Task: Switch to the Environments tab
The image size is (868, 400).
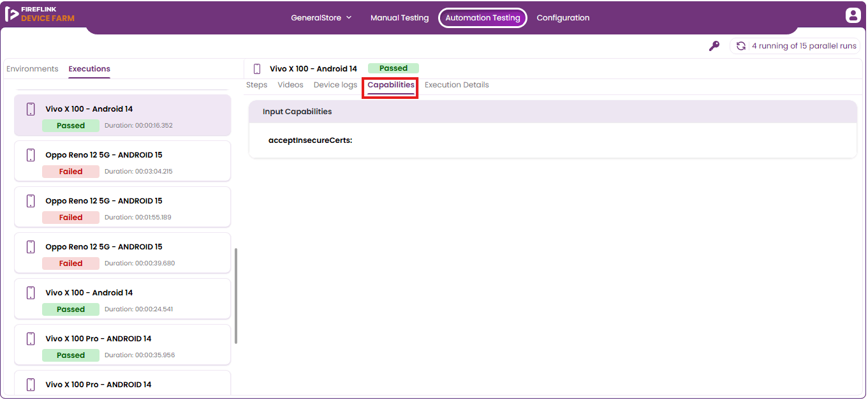Action: (x=33, y=69)
